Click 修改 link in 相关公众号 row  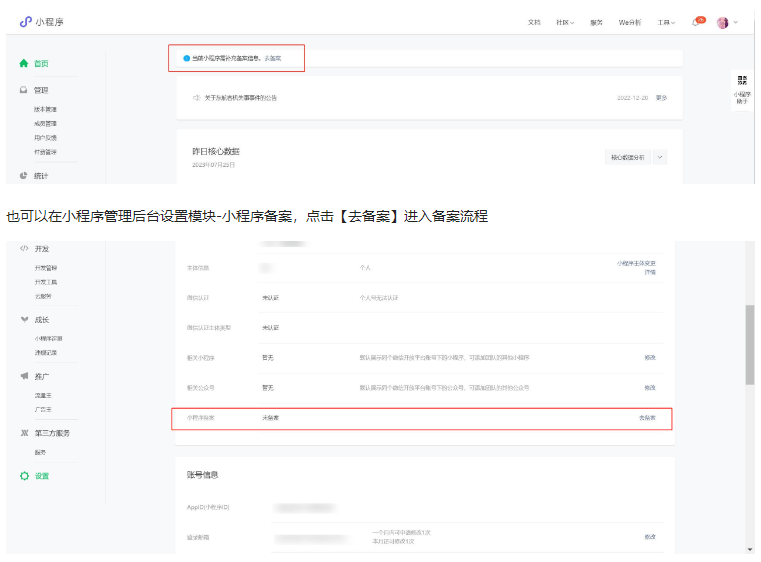click(650, 387)
